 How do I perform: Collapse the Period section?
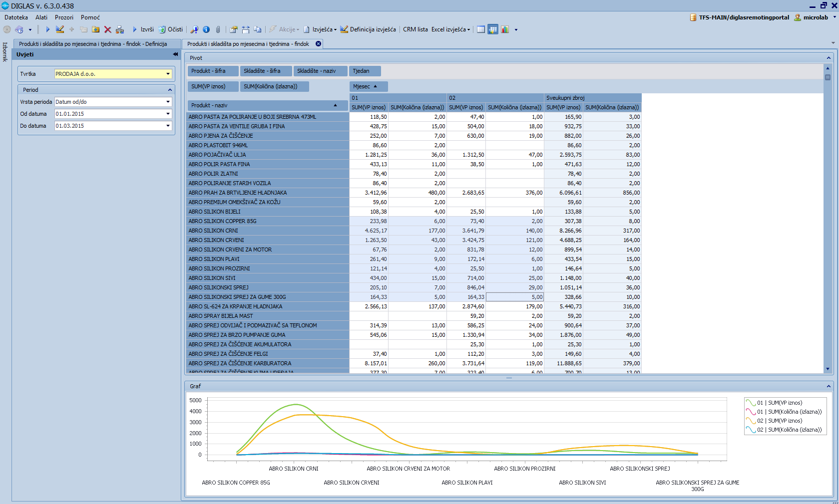pyautogui.click(x=170, y=90)
